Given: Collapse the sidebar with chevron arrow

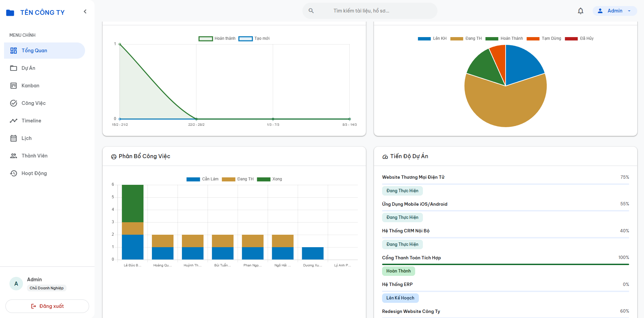Looking at the screenshot, I should tap(85, 11).
